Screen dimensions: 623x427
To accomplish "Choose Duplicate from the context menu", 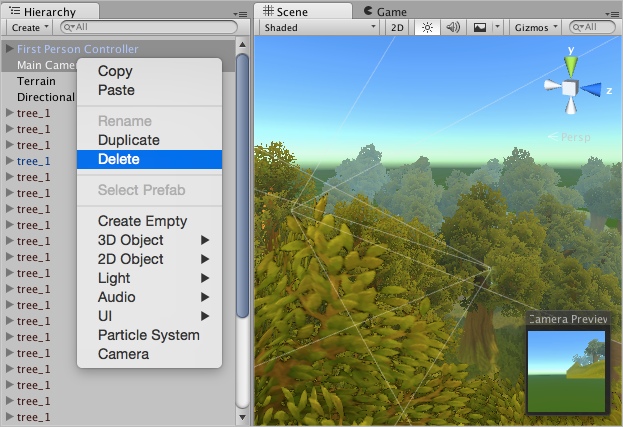I will (149, 140).
